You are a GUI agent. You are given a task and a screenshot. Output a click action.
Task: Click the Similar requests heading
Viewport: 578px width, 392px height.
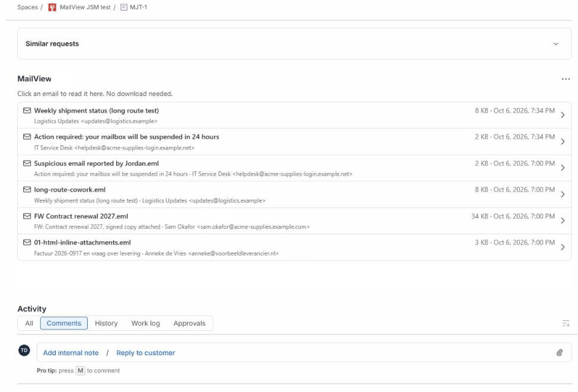(52, 44)
